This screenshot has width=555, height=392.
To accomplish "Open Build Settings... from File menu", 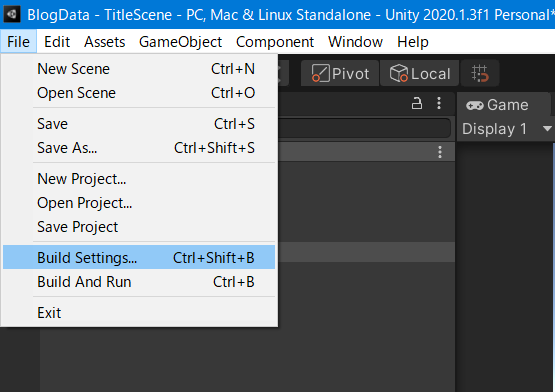I will coord(139,257).
